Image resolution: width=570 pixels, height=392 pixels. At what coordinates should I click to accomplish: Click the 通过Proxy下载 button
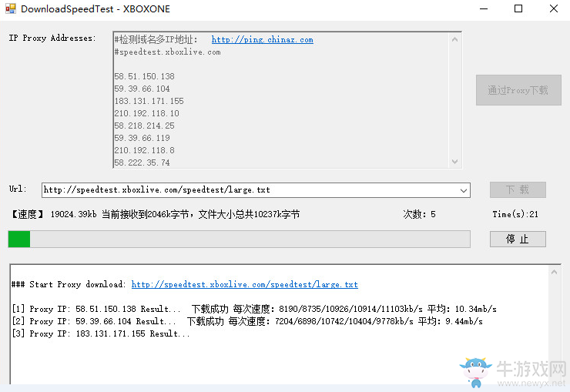[x=518, y=90]
